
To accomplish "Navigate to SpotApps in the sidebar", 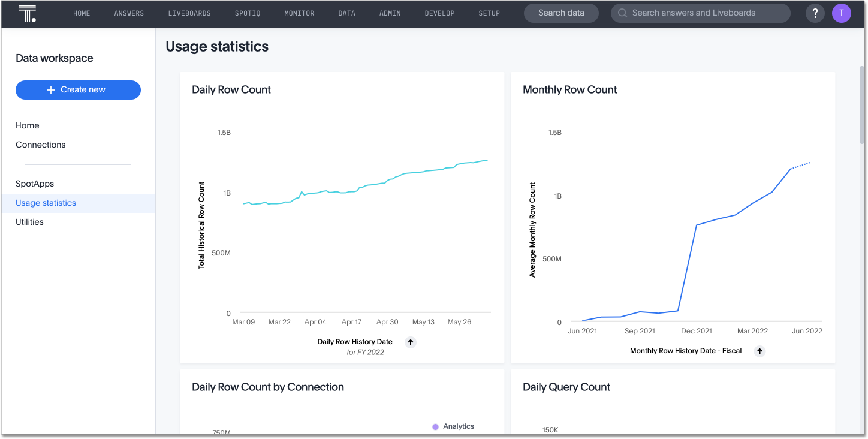I will (x=34, y=184).
